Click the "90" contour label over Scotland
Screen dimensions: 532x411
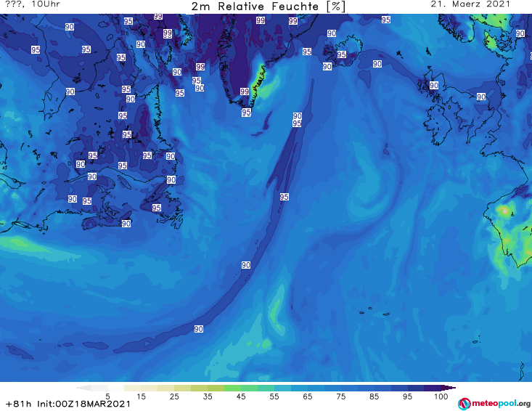(434, 85)
